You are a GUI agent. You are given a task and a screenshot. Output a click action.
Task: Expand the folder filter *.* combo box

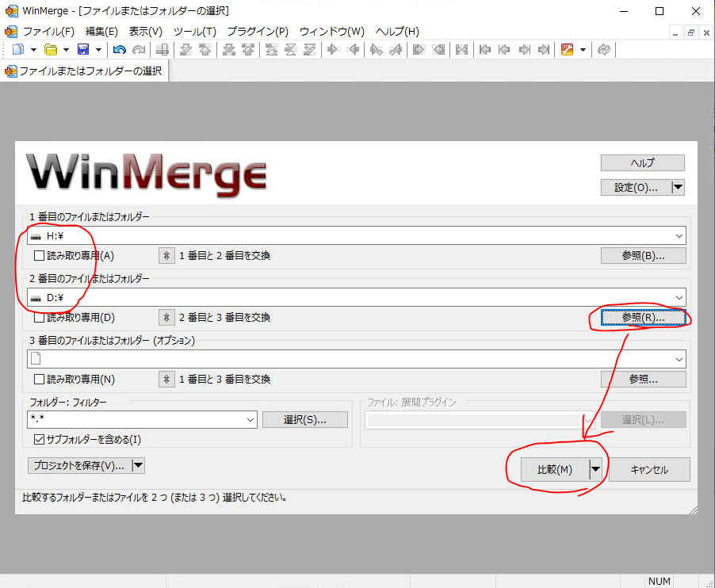pos(250,420)
